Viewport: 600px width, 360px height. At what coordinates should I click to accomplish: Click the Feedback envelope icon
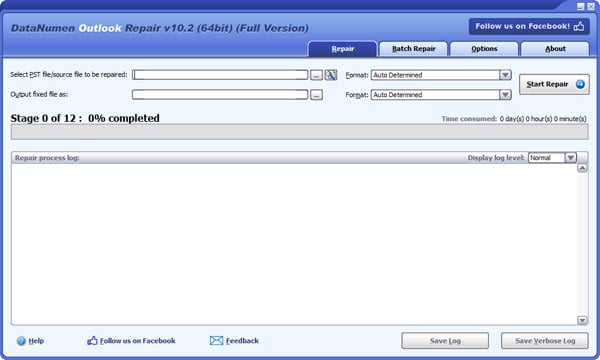pos(216,340)
